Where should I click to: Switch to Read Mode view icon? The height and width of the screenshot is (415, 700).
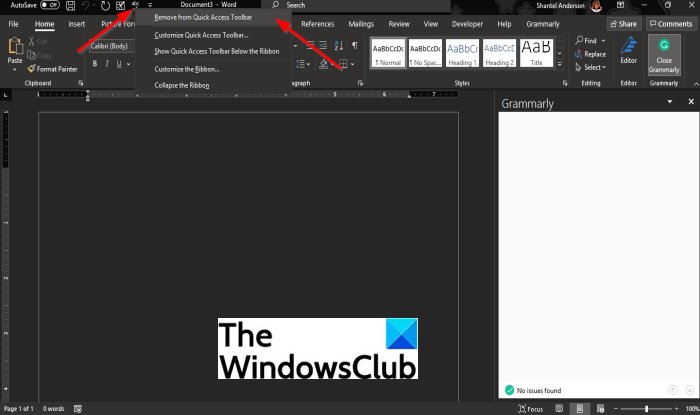(x=558, y=408)
